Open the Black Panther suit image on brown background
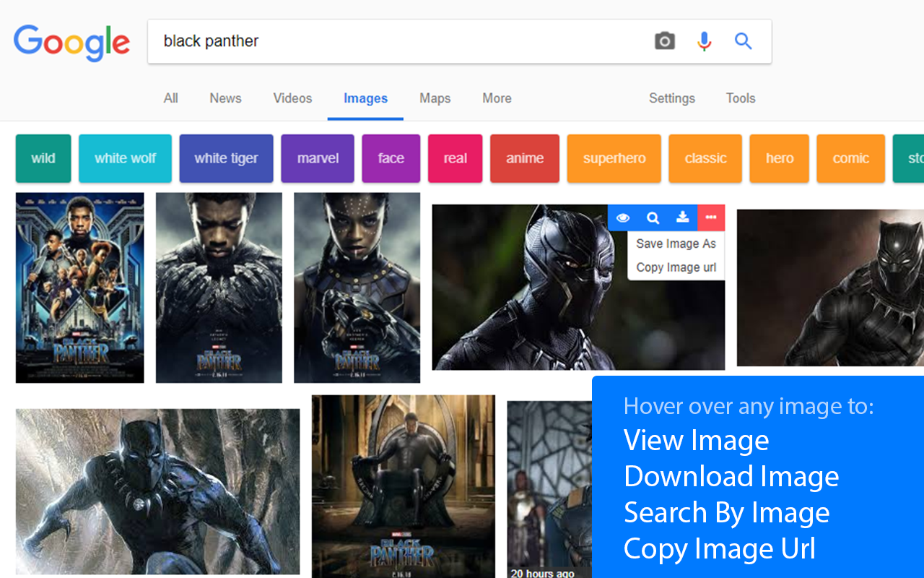Viewport: 924px width, 578px height. coord(830,288)
